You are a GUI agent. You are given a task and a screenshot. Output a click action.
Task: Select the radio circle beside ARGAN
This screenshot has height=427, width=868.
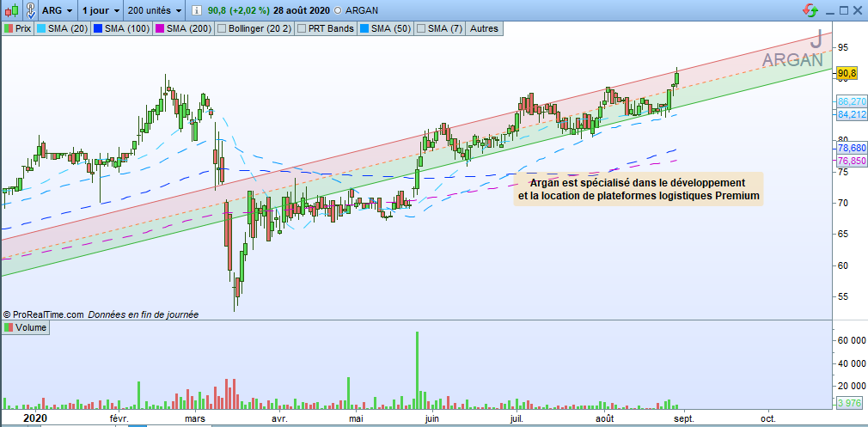339,10
